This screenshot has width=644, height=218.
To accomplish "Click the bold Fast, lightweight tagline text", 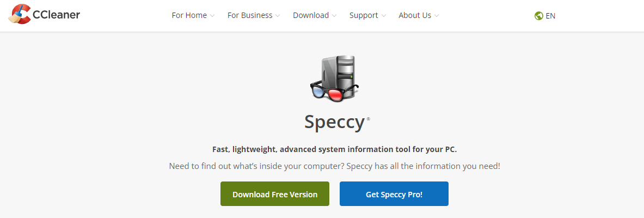I will tap(334, 149).
